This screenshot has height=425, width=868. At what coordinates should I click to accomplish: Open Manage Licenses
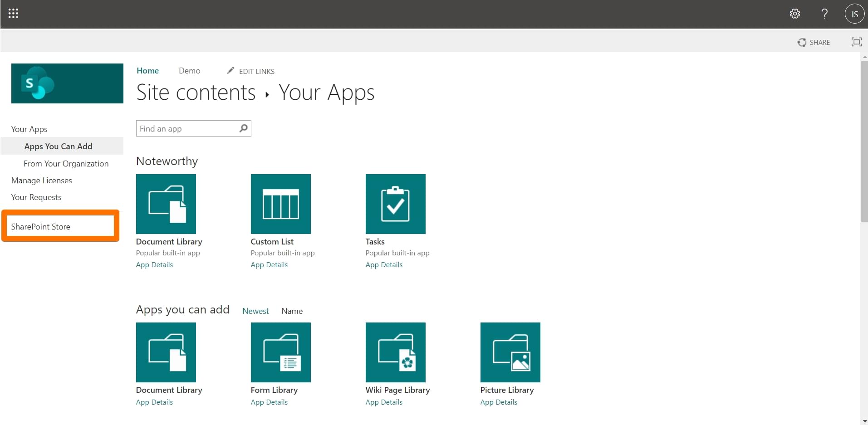point(41,181)
